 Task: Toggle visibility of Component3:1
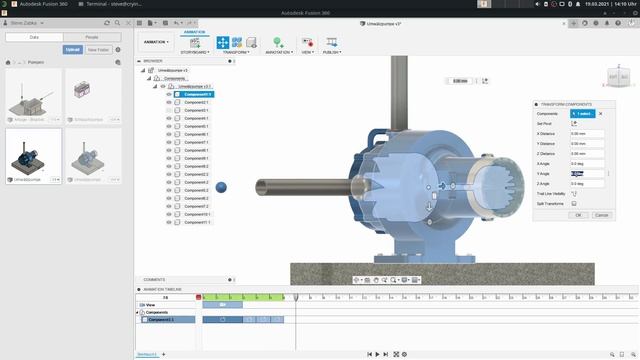click(169, 110)
